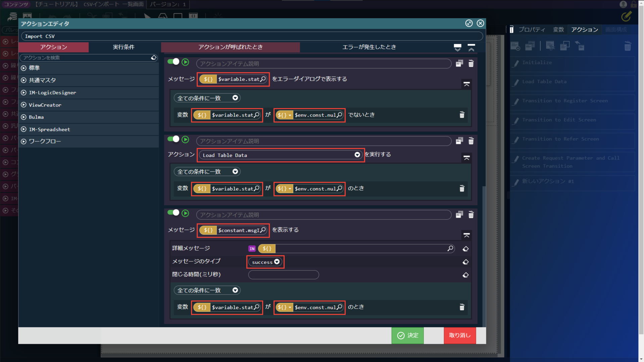Maximize the action editor dialog

click(x=469, y=23)
